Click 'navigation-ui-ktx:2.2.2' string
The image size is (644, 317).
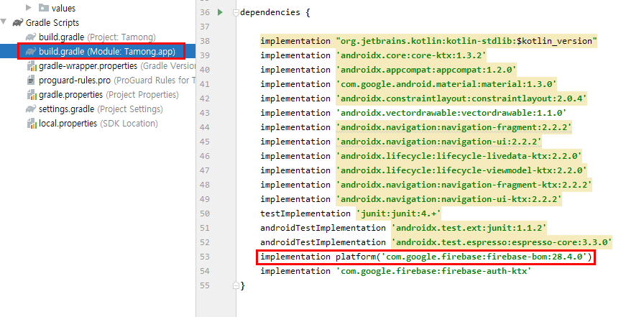(448, 199)
